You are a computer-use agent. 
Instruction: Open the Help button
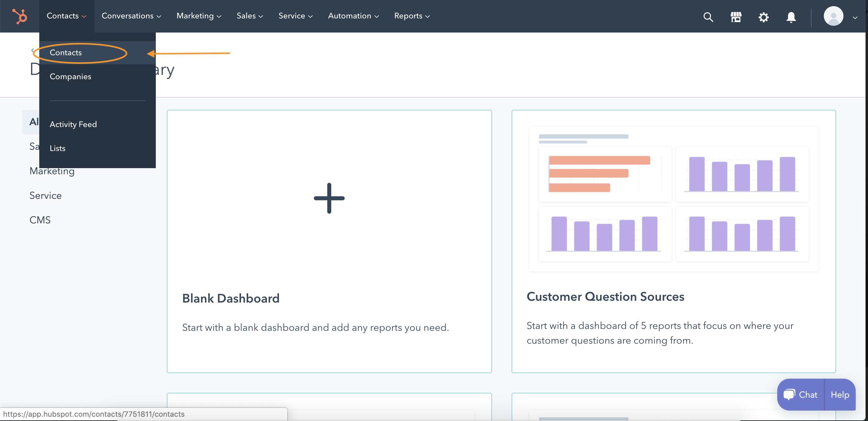(840, 395)
